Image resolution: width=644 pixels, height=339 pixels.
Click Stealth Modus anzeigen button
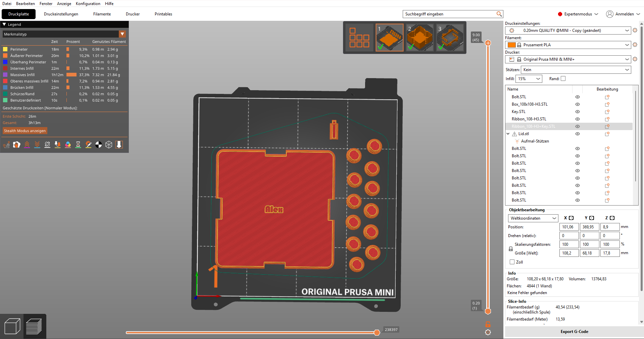point(25,131)
